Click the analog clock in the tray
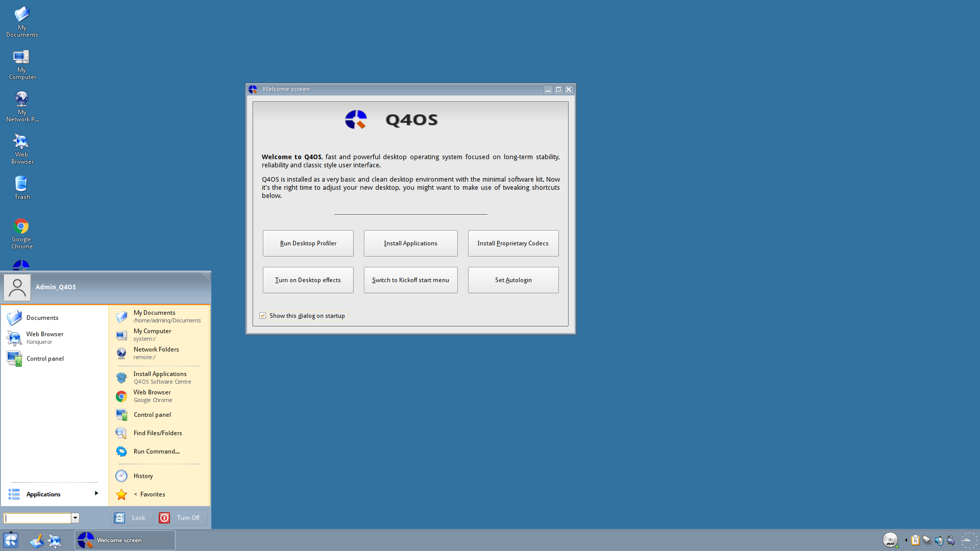 (x=968, y=540)
